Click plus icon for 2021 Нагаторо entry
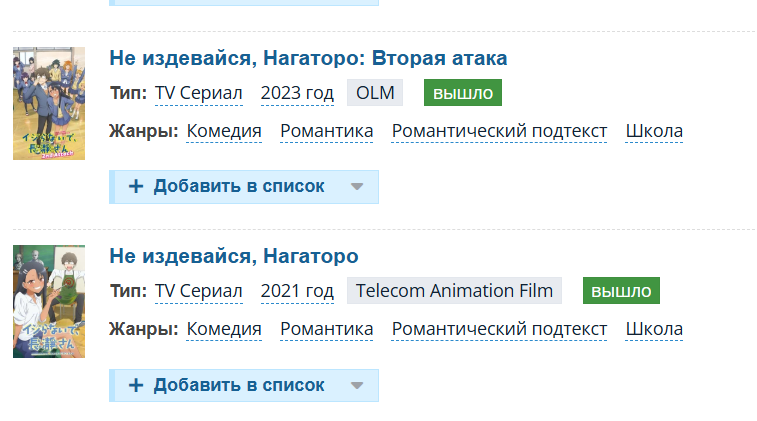The height and width of the screenshot is (421, 757). (x=136, y=385)
